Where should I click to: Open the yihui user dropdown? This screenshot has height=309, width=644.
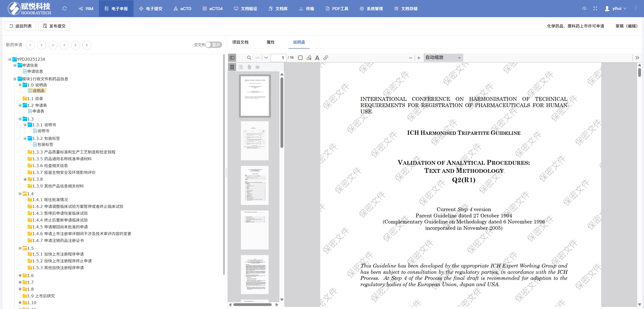616,9
